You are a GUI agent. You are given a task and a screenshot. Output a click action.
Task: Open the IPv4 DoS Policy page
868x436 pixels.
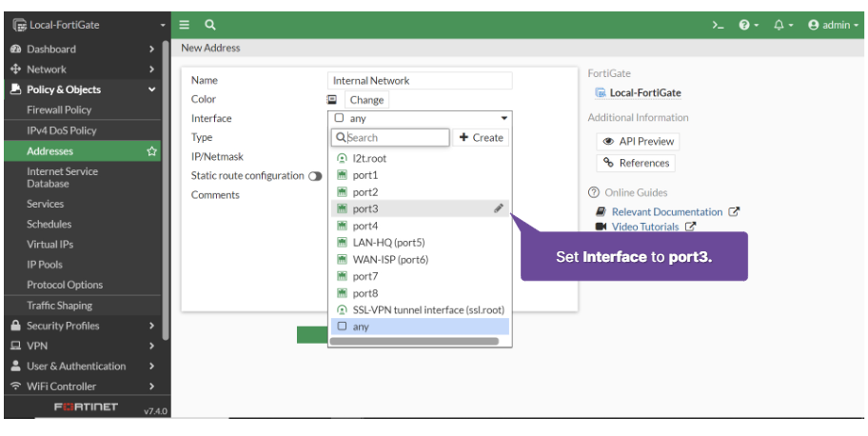pyautogui.click(x=62, y=130)
